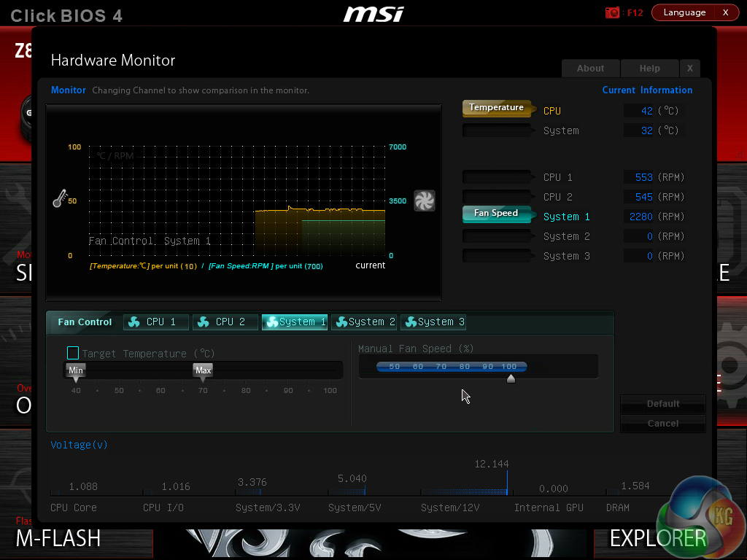Select the CPU 1 fan control tab
This screenshot has width=747, height=560.
pyautogui.click(x=156, y=322)
